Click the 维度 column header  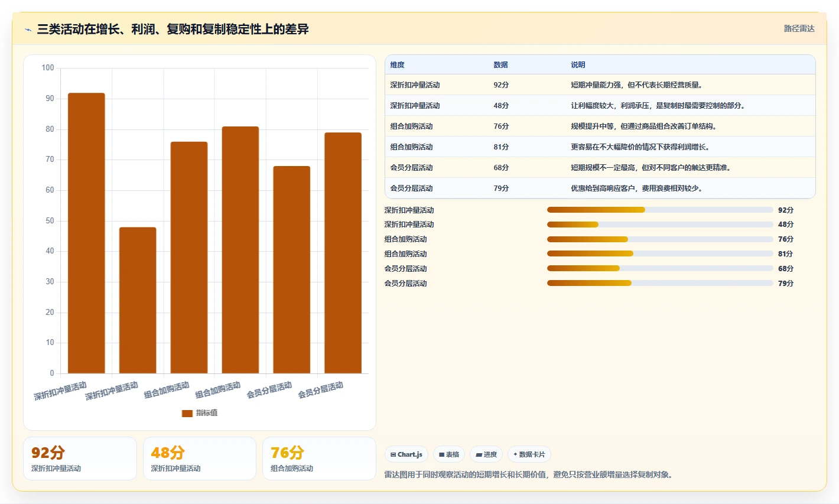tap(397, 65)
